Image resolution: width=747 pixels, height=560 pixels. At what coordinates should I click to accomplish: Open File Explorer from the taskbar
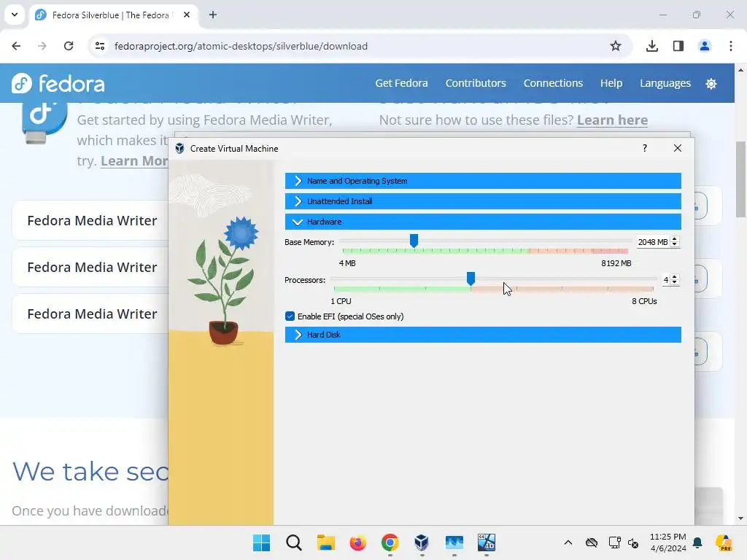[326, 542]
